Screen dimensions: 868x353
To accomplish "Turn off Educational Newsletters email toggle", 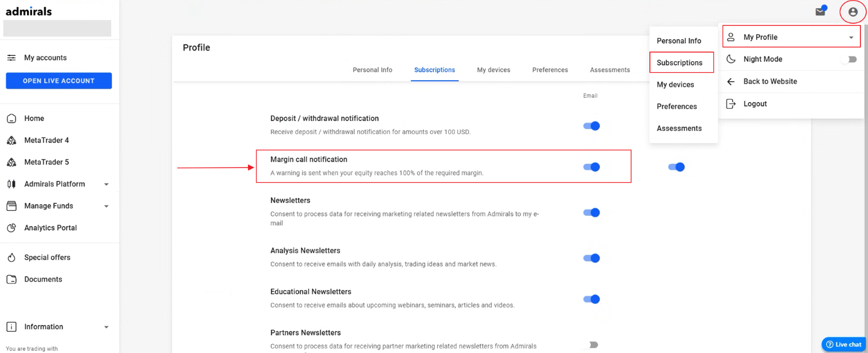I will click(591, 299).
